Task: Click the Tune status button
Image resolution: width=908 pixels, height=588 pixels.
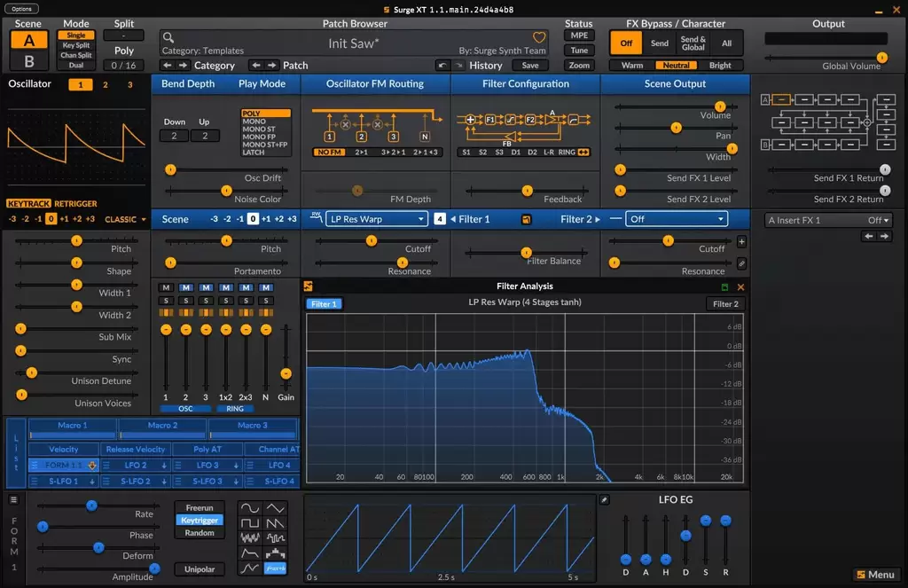Action: click(x=579, y=51)
